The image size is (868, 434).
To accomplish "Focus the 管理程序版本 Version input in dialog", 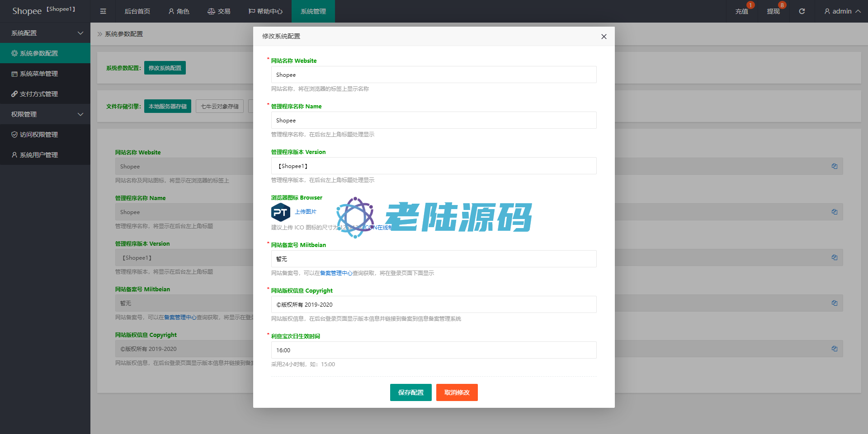I will pos(434,166).
